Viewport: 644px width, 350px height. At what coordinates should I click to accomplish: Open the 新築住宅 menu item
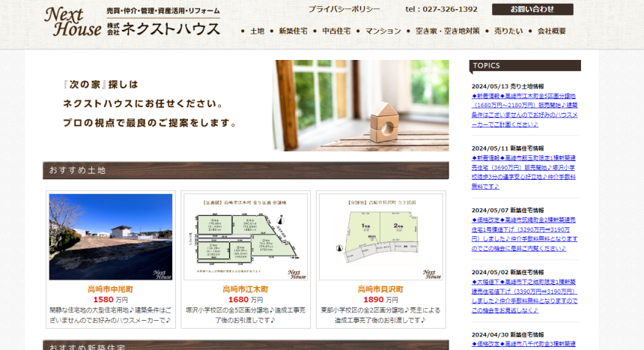(x=293, y=31)
